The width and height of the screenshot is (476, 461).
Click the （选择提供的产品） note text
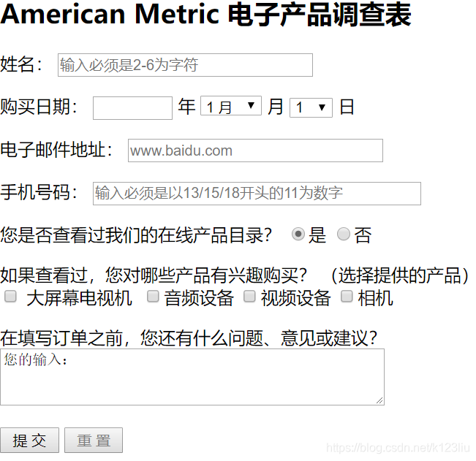pyautogui.click(x=399, y=275)
